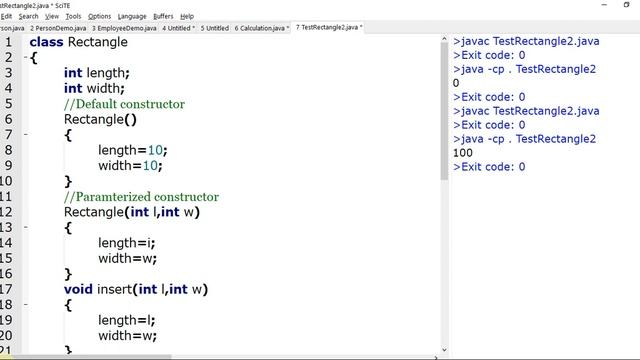Click the code 'int length;'
640x360 pixels.
tap(97, 73)
